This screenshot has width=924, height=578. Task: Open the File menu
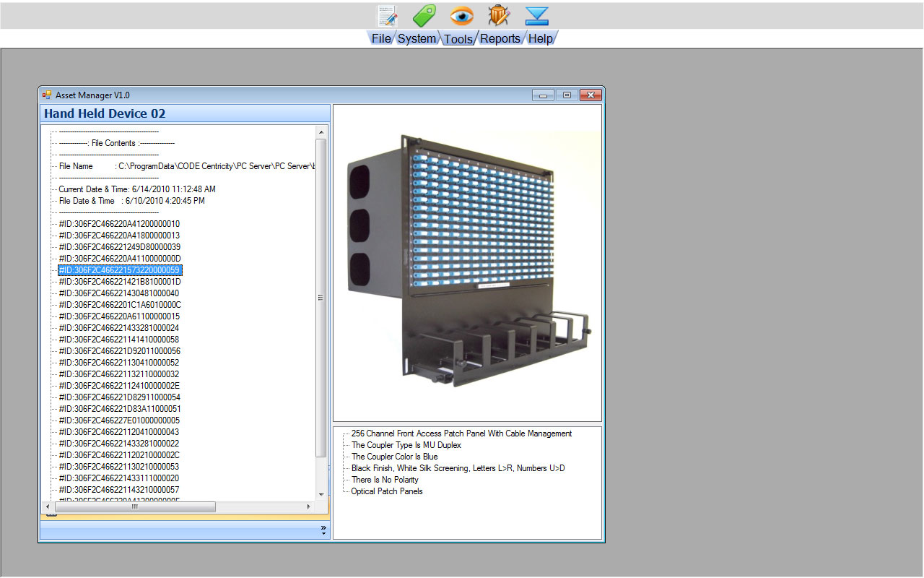[381, 39]
